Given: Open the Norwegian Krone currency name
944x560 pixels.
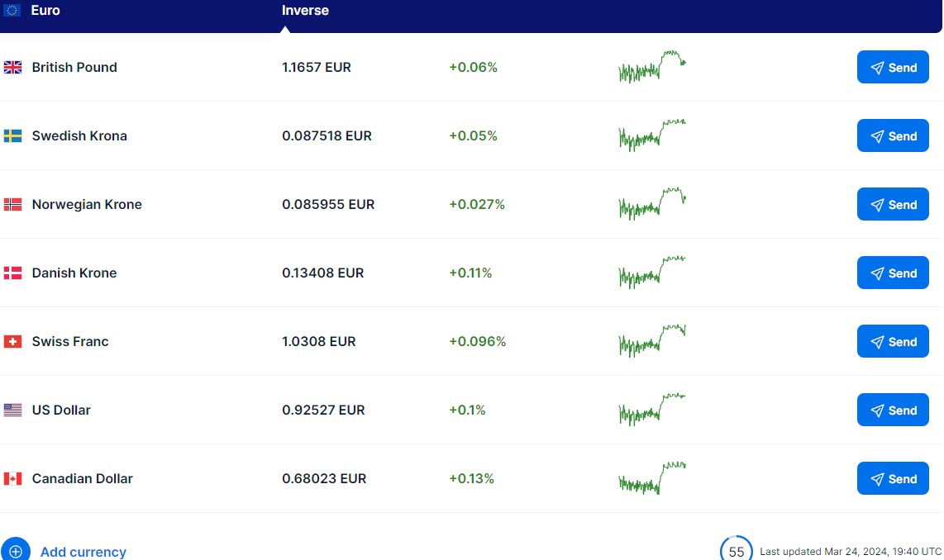Looking at the screenshot, I should [87, 205].
